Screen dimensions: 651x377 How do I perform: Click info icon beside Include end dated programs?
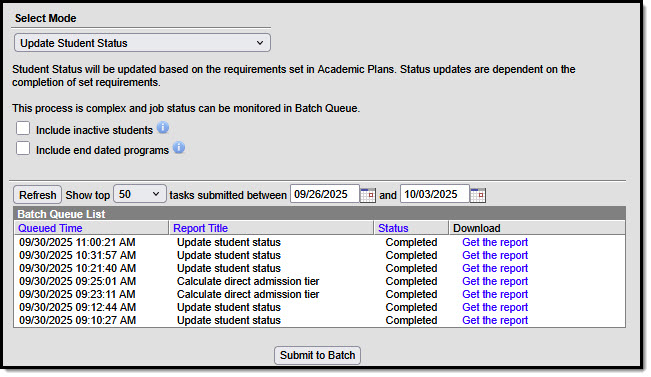[x=179, y=147]
